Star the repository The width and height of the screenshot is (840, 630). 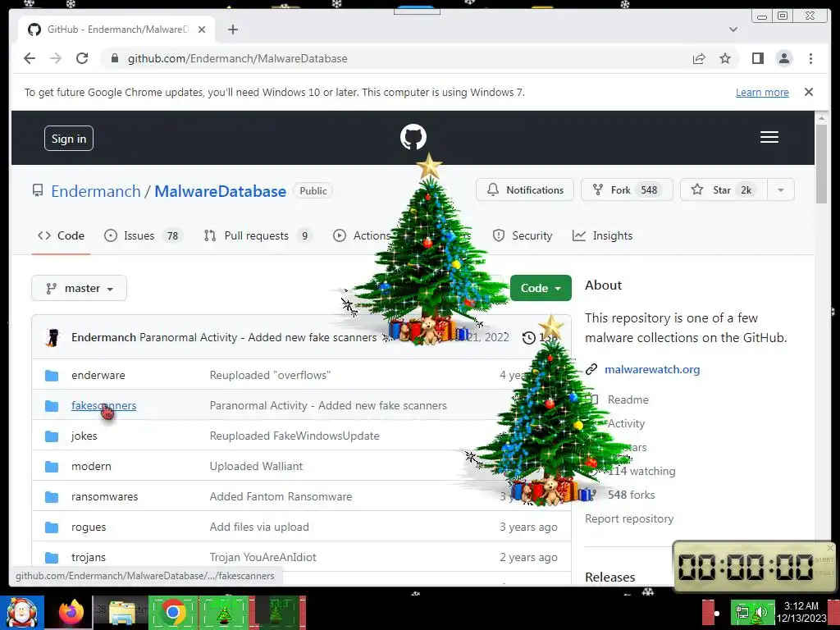[724, 189]
